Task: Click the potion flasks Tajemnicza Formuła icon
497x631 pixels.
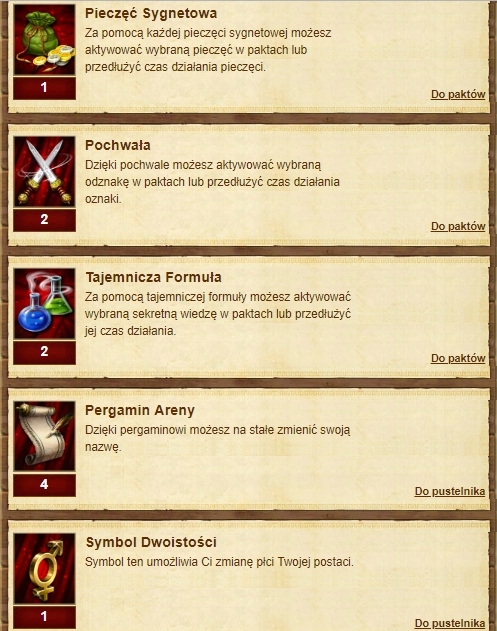Action: [44, 304]
